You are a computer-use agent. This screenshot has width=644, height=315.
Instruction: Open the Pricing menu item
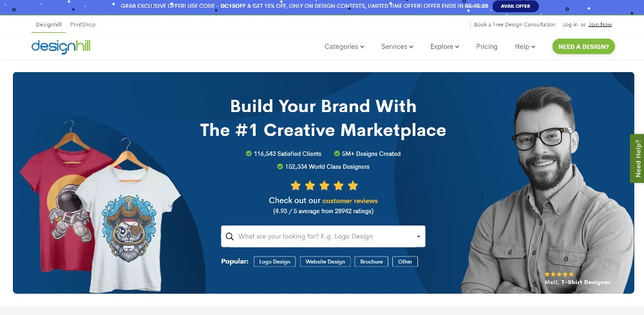pos(487,47)
